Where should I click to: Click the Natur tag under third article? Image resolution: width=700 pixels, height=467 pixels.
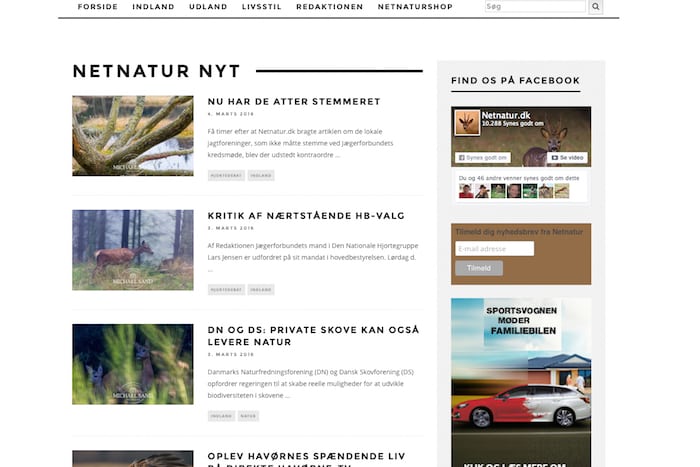248,416
